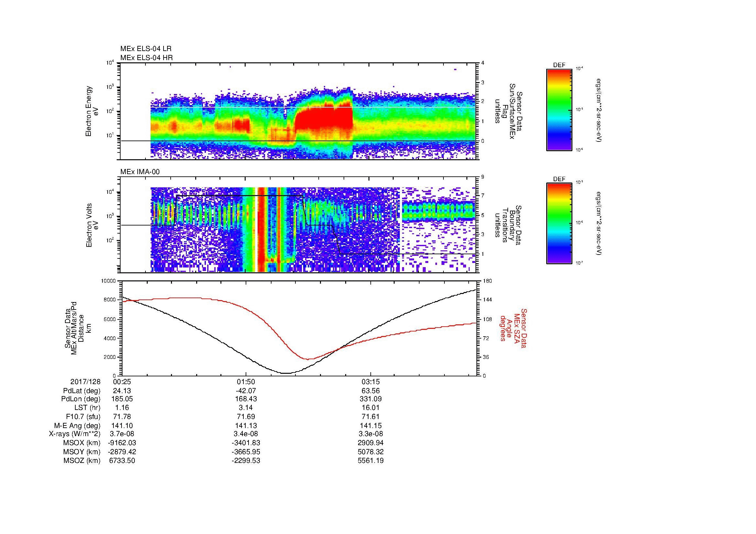
Task: Click the top colorbar 'ergs/(cm**2-sr-sec-eV)' units label
Action: pos(598,110)
